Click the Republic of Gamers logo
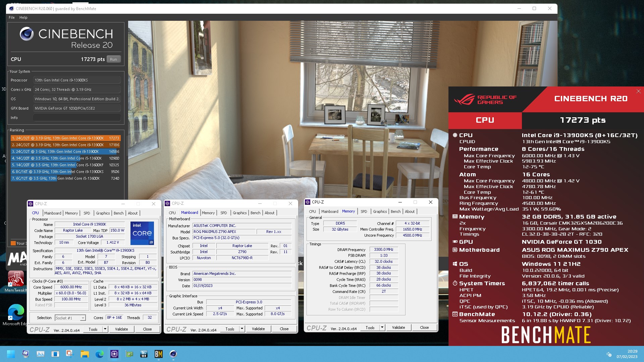Viewport: 644px width, 362px height. pyautogui.click(x=485, y=100)
